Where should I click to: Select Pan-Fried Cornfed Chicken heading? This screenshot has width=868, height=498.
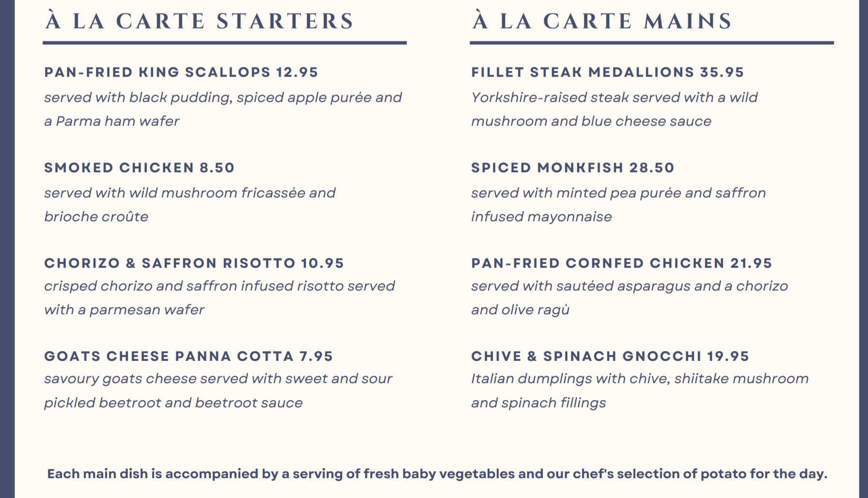point(621,263)
